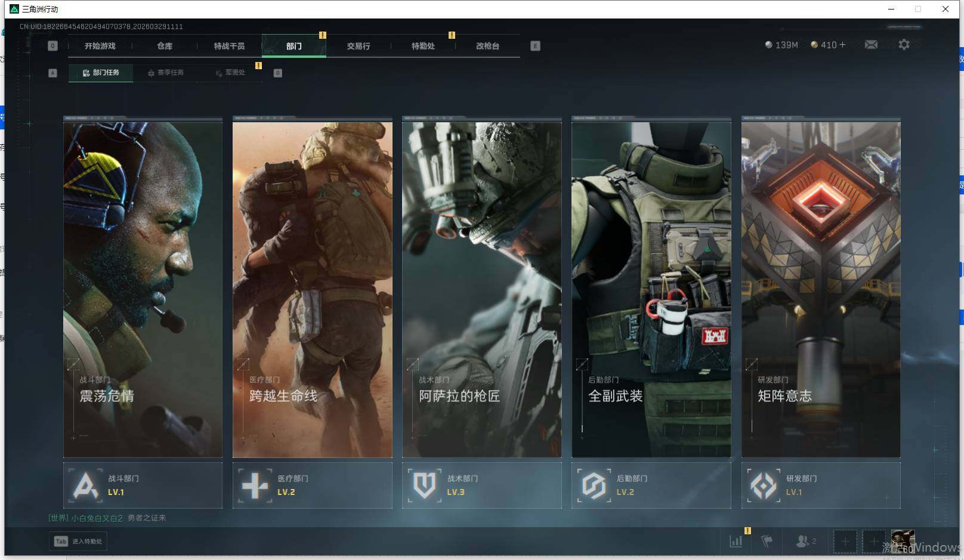Click the Tab 进入特勤处 button
Viewport: 964px width, 560px height.
point(78,542)
